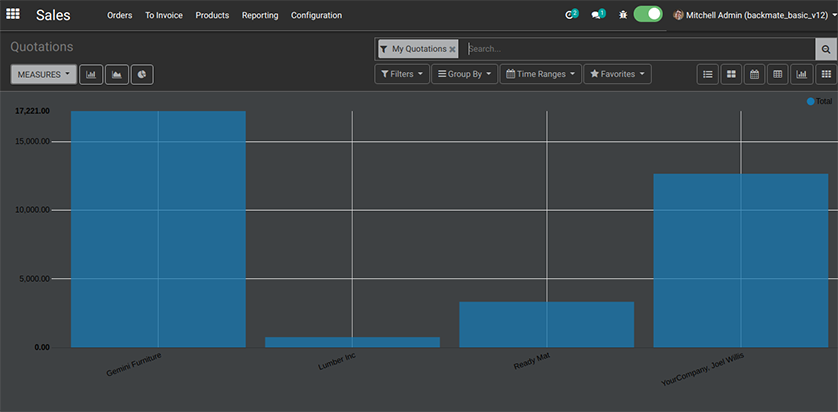
Task: Focus the search input field
Action: 640,49
